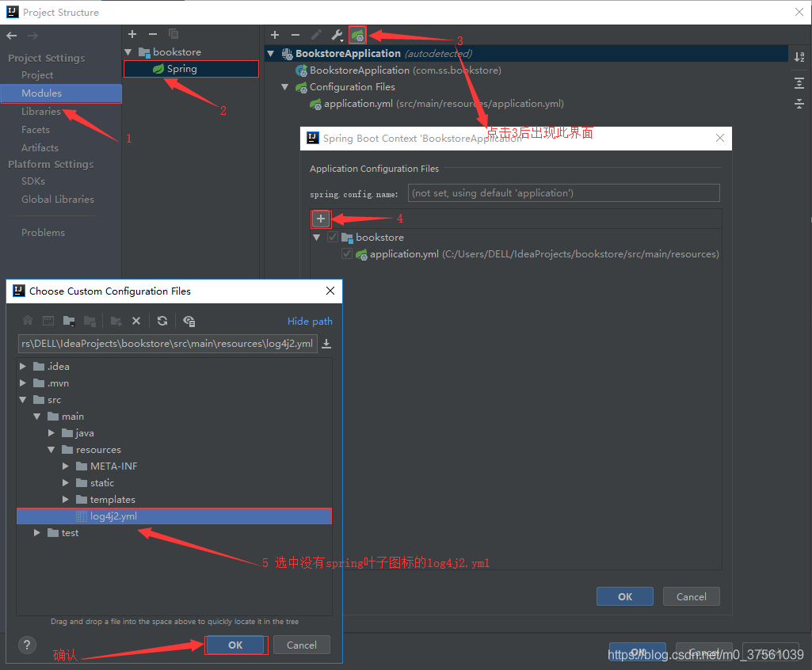Expand the test folder

(36, 532)
